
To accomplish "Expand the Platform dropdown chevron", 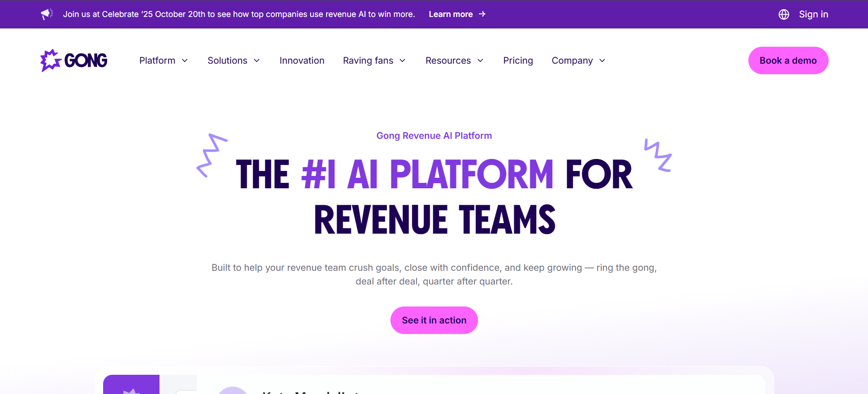I will click(185, 60).
